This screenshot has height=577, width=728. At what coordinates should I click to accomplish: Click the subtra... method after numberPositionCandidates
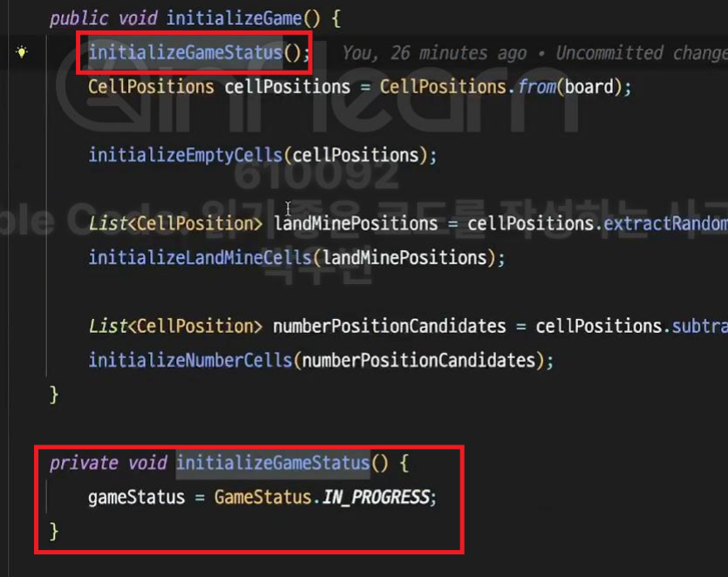(x=700, y=326)
